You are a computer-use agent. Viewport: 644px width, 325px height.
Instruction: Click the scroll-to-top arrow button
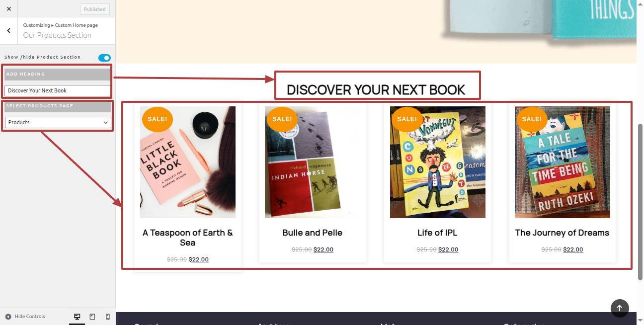tap(620, 308)
